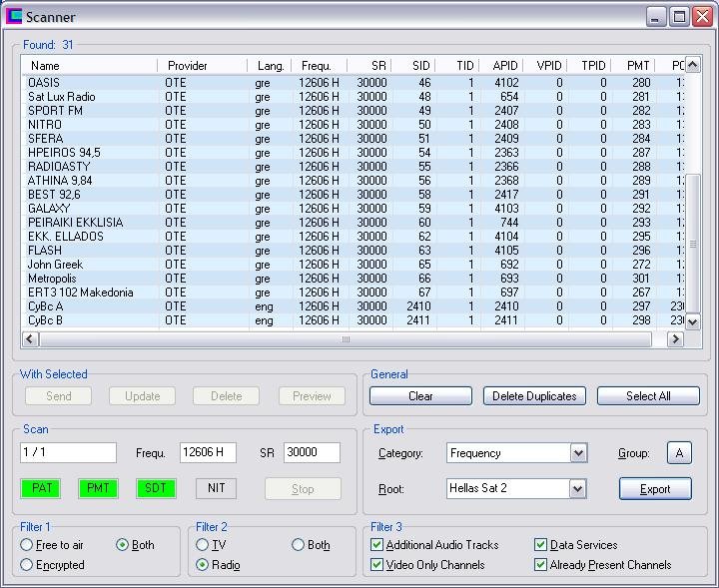Sort by the TPID column header

coord(589,66)
